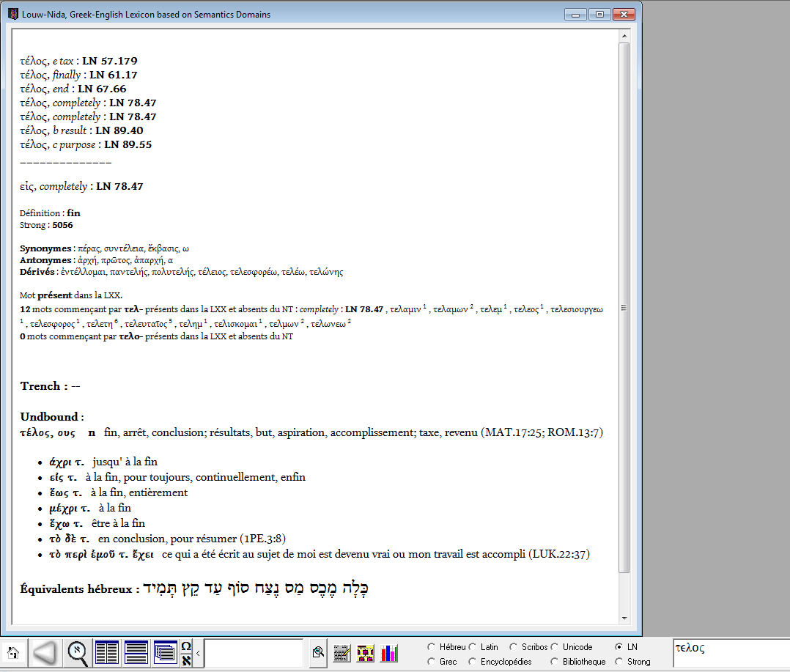Click the synonym συντέλεια
The width and height of the screenshot is (790, 672).
(x=125, y=248)
